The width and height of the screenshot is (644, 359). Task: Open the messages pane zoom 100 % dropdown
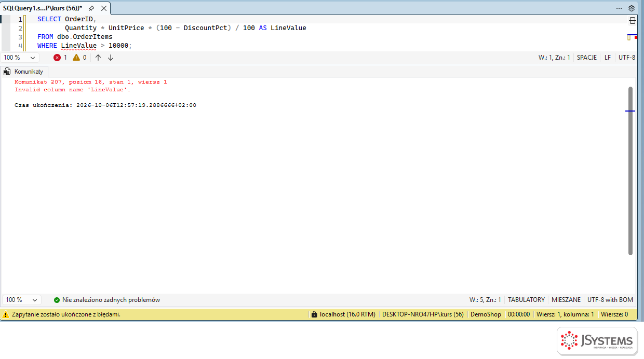click(21, 300)
